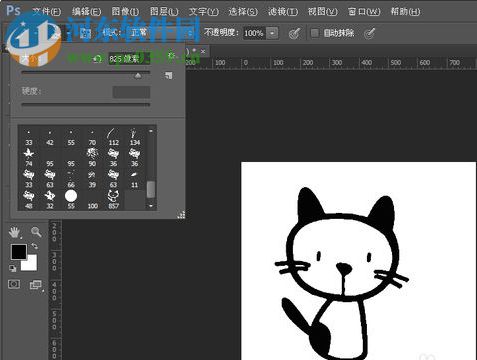Select the size 42 brush preset
Image resolution: width=477 pixels, height=360 pixels.
click(x=50, y=138)
